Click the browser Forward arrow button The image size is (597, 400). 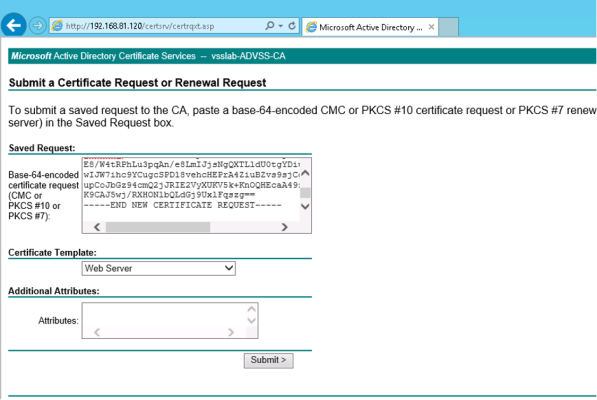pos(37,25)
